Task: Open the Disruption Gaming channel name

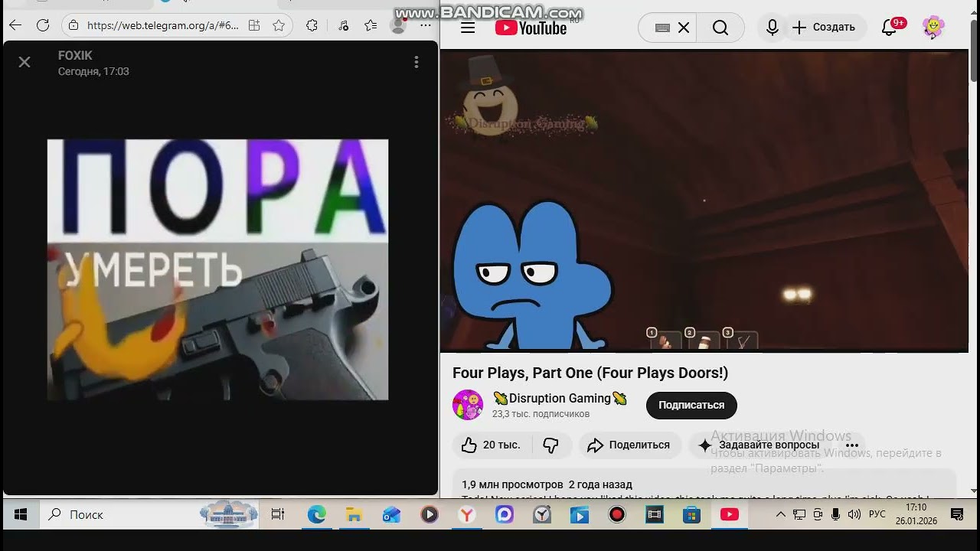Action: (560, 398)
